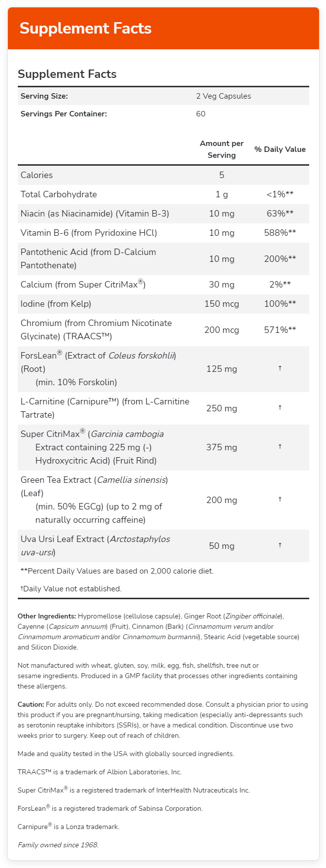
Task: Click the Family owned since 1968 text
Action: [x=58, y=845]
